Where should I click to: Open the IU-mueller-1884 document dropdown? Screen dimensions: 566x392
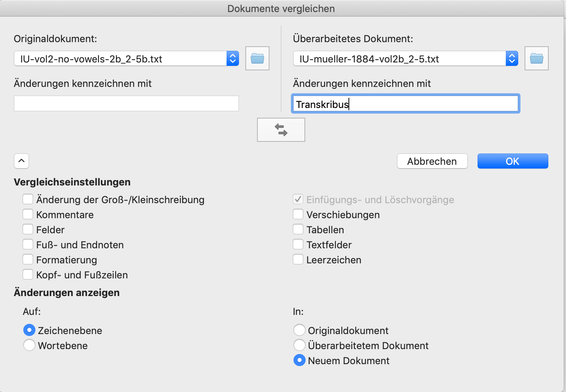click(x=512, y=58)
